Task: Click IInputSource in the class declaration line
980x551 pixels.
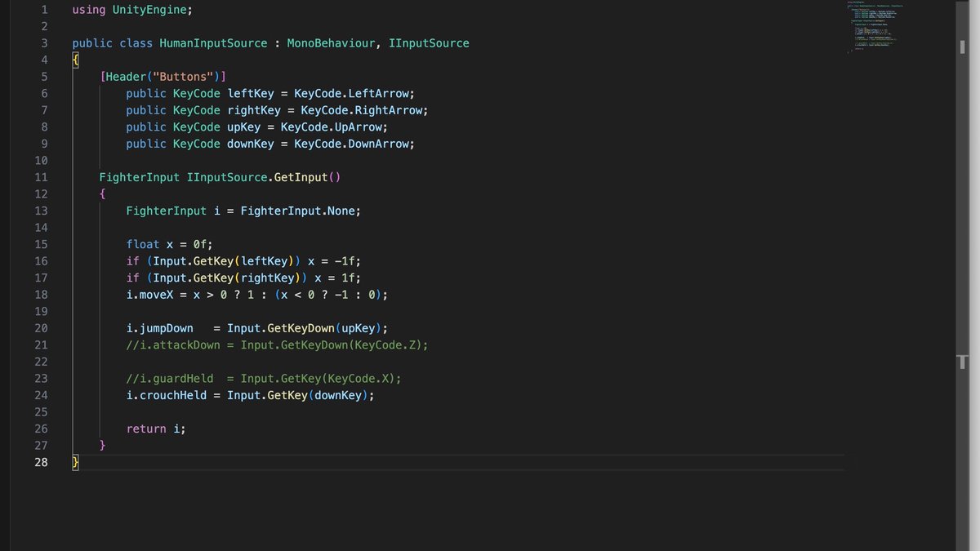Action: click(x=429, y=43)
